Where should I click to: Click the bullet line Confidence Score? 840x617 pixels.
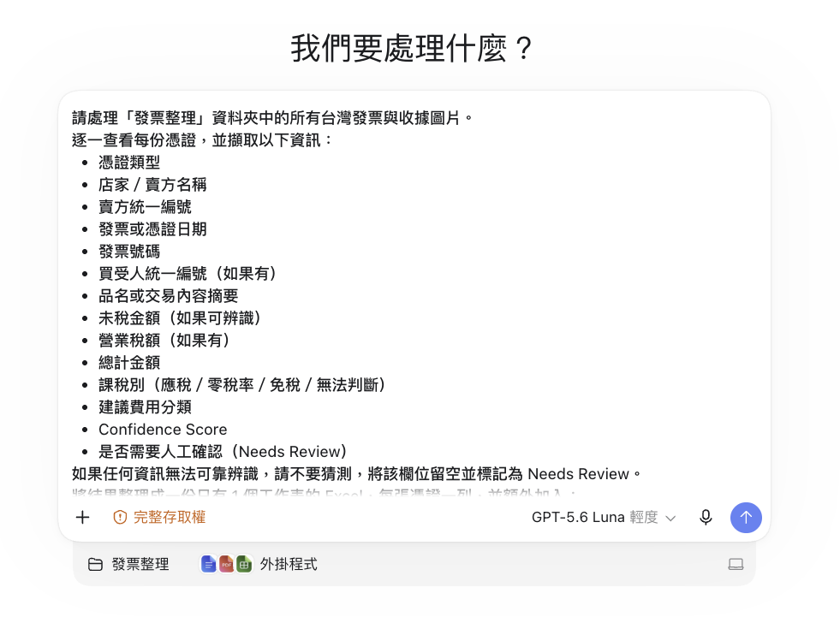163,430
